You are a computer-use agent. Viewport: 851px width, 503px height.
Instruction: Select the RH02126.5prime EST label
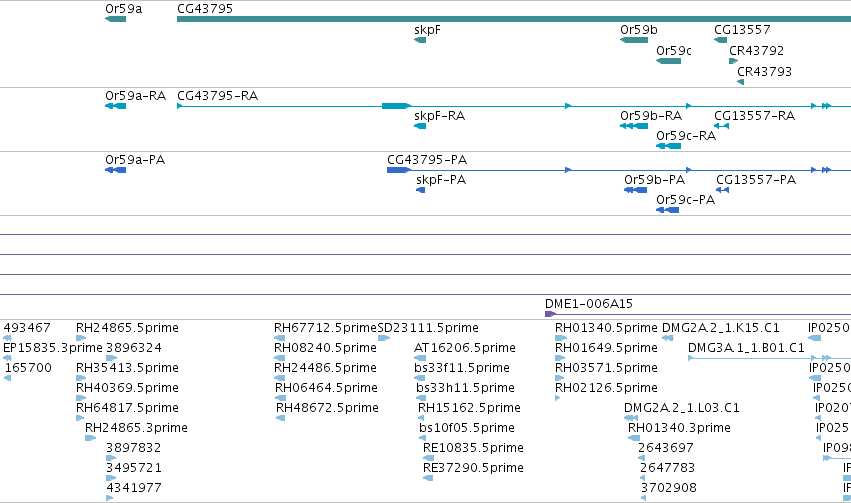click(606, 388)
